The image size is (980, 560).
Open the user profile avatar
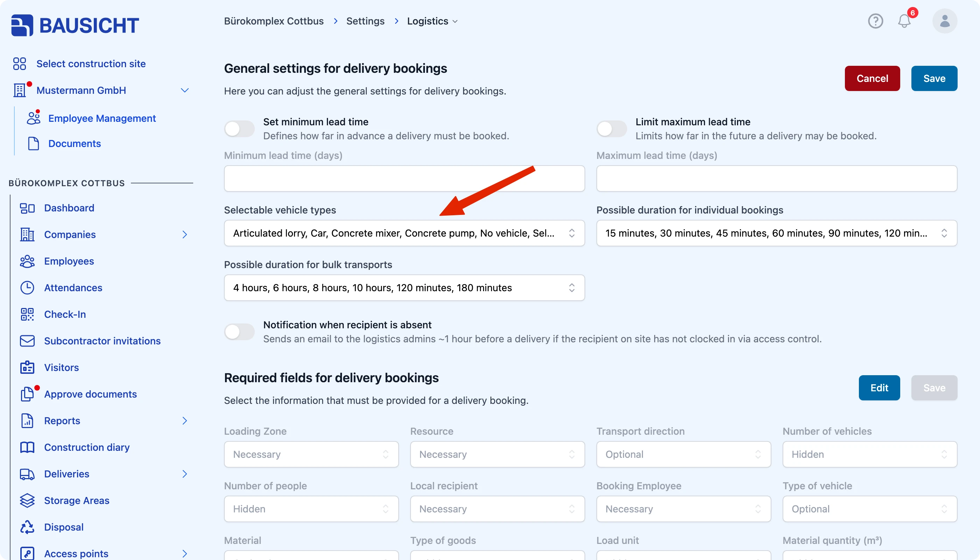[945, 21]
